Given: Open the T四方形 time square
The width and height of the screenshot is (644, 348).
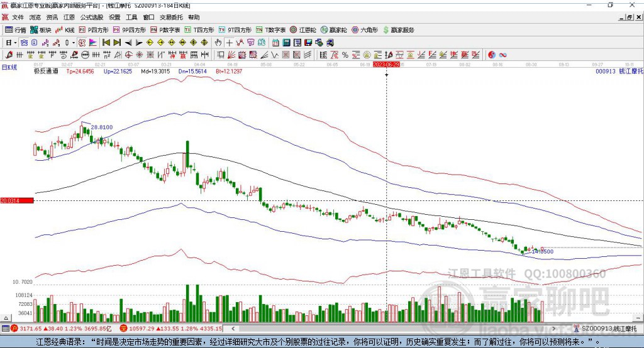Looking at the screenshot, I should pyautogui.click(x=199, y=30).
